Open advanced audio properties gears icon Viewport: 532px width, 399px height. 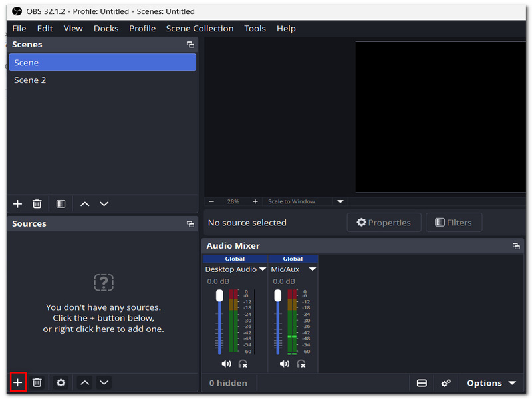[x=446, y=383]
